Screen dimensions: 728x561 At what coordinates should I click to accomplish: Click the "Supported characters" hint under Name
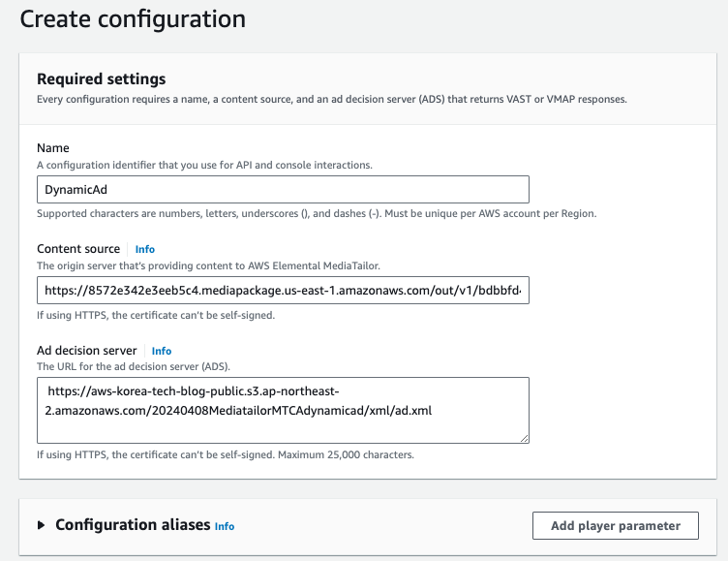click(316, 213)
